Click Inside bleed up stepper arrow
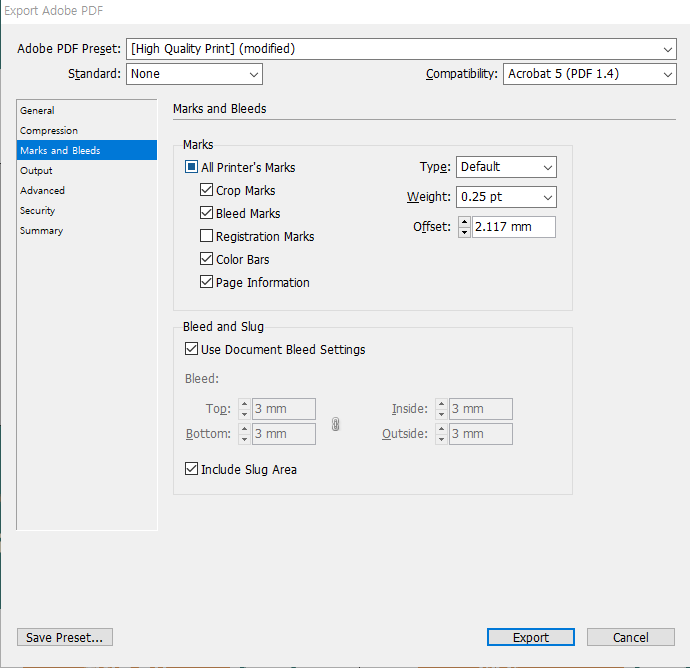 [x=441, y=404]
